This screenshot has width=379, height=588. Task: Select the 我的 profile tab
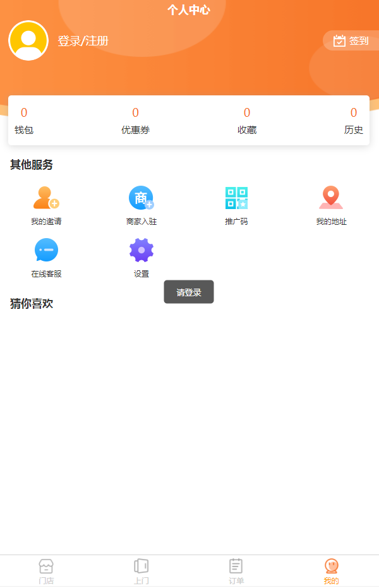[331, 571]
